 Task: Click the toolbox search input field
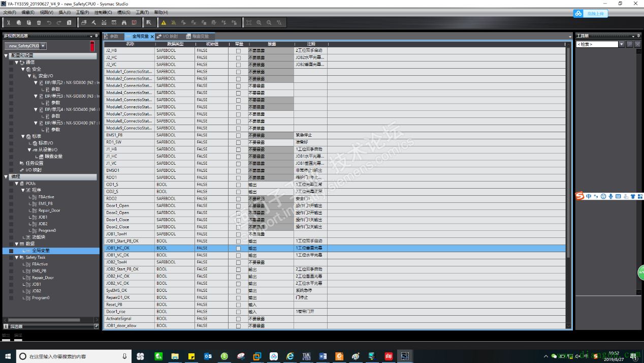pyautogui.click(x=596, y=45)
